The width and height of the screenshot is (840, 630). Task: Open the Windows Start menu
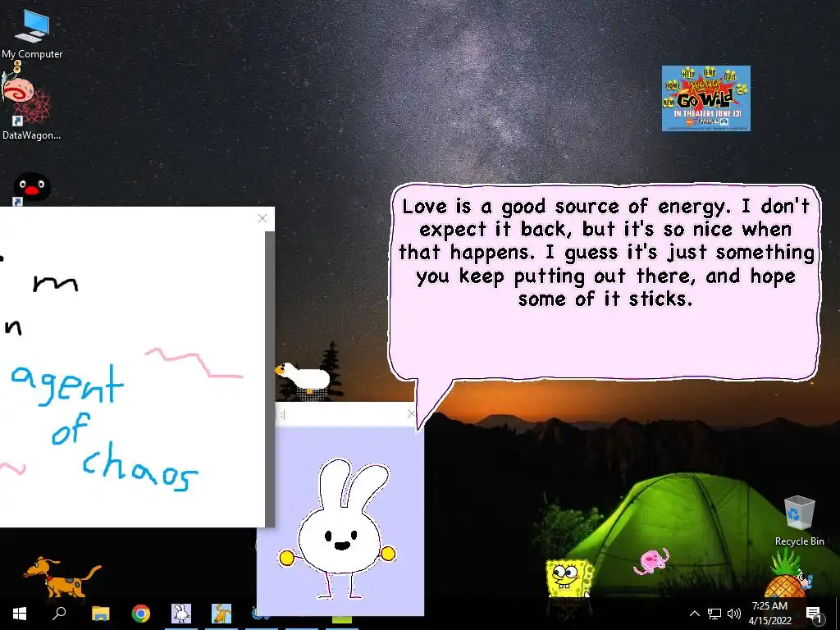(20, 614)
